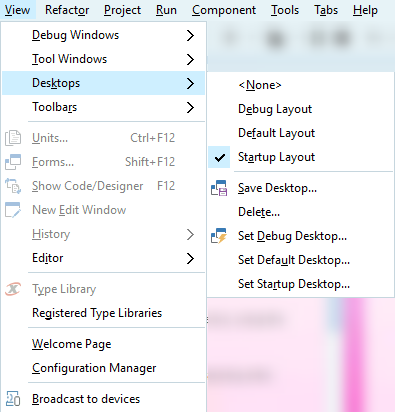Switch to Default Layout desktop
The width and height of the screenshot is (395, 412).
pos(300,133)
